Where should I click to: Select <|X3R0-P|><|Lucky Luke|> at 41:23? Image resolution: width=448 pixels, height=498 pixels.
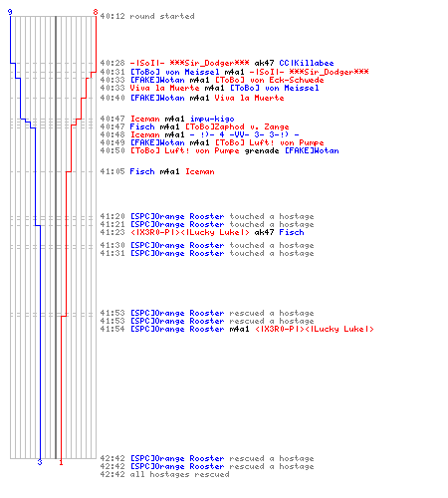point(189,232)
